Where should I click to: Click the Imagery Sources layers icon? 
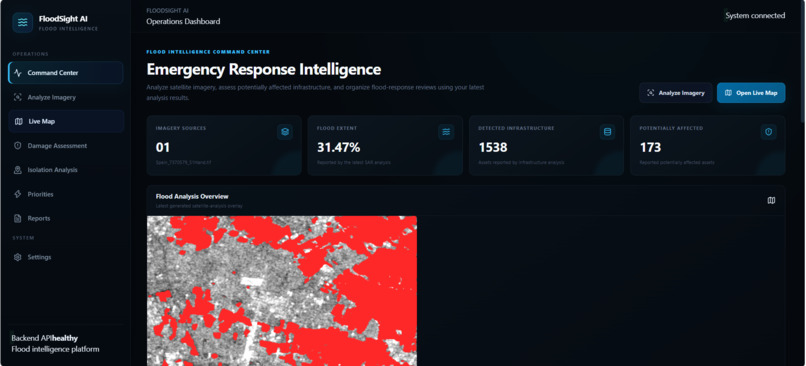[285, 132]
